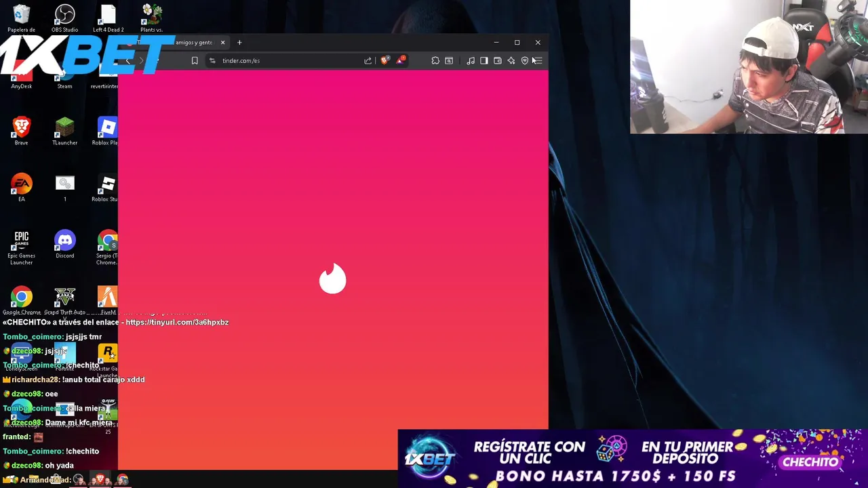Launch the FiveM desktop shortcut

[x=107, y=300]
